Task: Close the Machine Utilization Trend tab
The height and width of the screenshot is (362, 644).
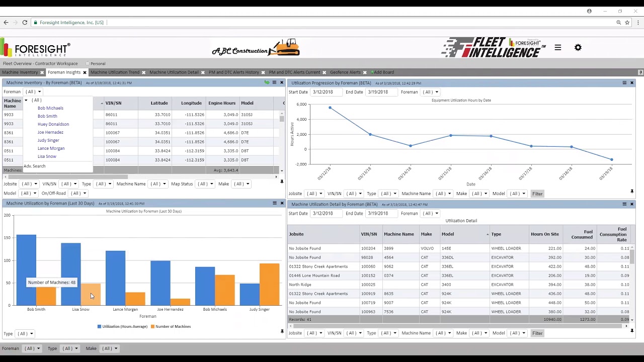Action: coord(143,72)
